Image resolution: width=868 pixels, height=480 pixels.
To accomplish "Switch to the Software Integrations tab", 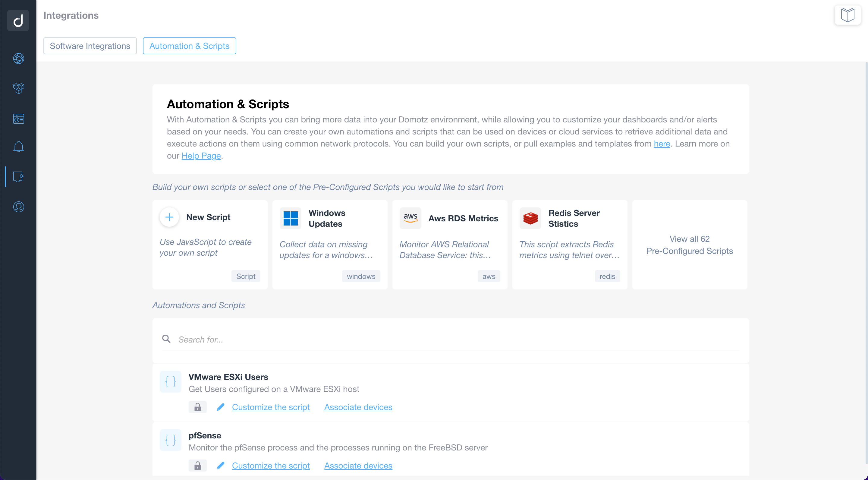I will pos(90,46).
